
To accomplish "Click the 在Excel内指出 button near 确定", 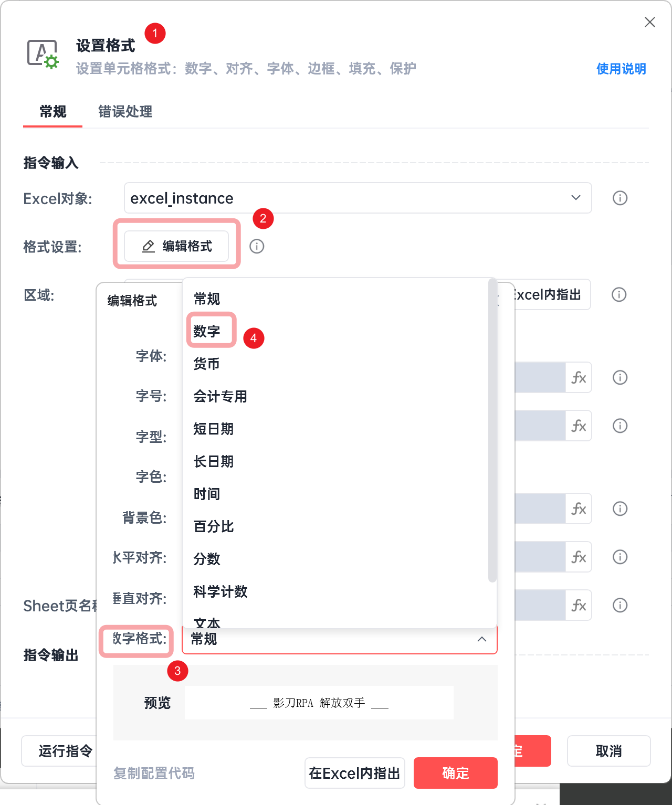I will coord(354,773).
